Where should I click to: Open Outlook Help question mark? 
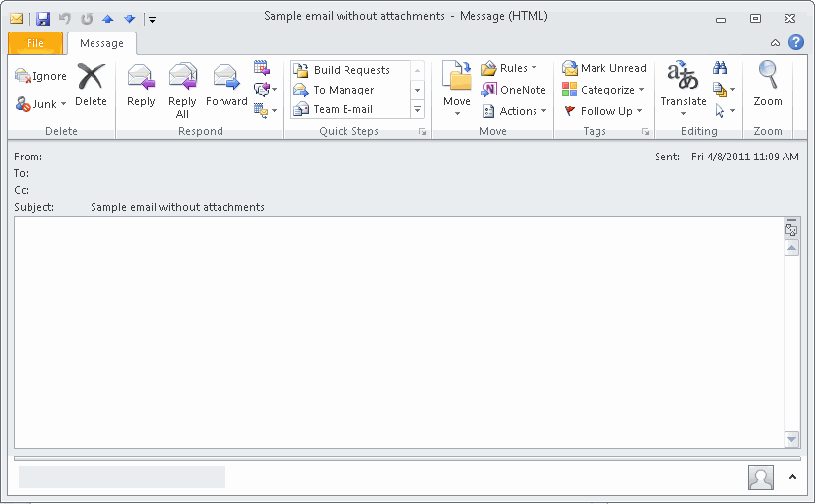click(796, 42)
